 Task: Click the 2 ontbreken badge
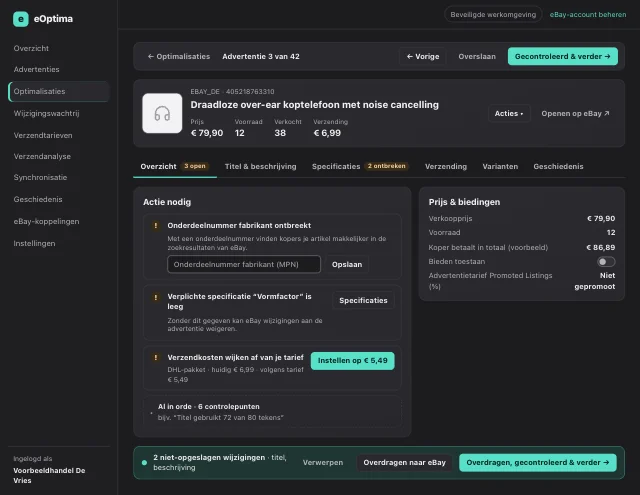point(386,166)
